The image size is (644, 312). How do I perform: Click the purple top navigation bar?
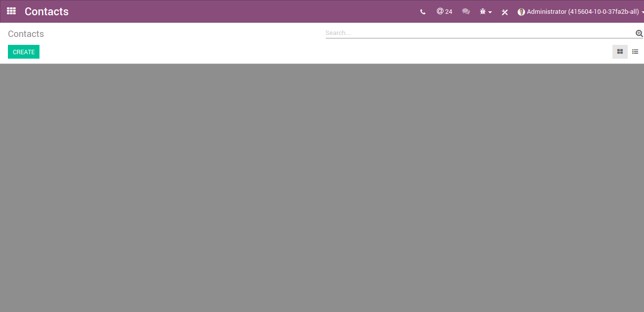click(247, 11)
